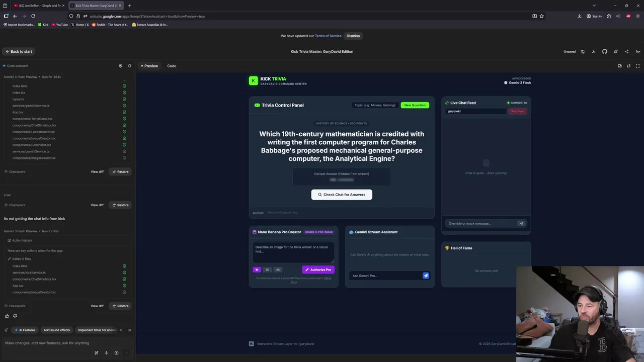The image size is (644, 362).
Task: Click the save app icon beside Unsaved
Action: 583,51
